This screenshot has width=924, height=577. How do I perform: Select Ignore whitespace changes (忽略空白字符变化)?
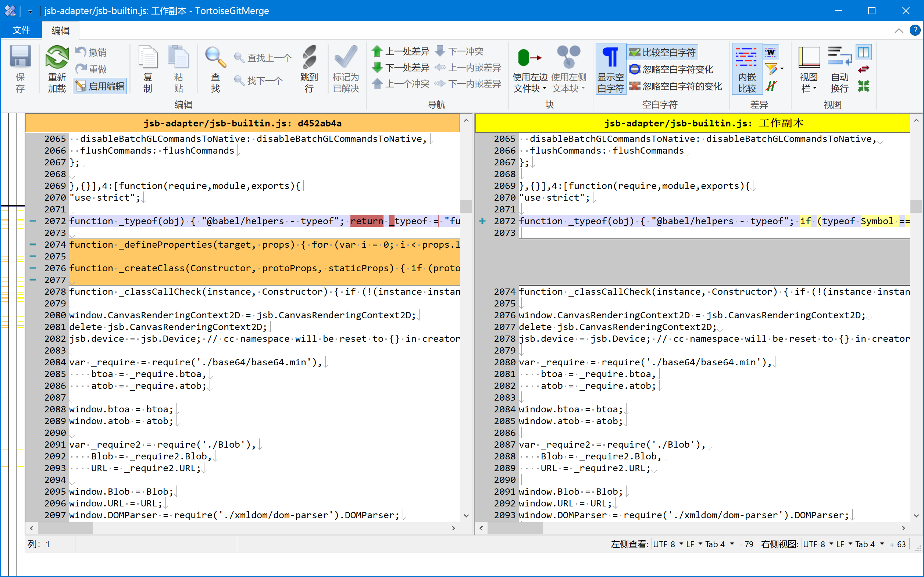[x=672, y=69]
